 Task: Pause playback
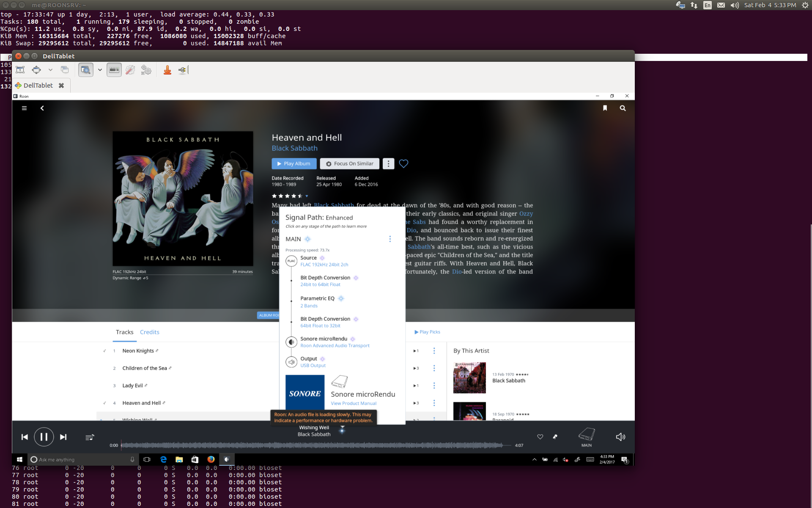[x=44, y=437]
